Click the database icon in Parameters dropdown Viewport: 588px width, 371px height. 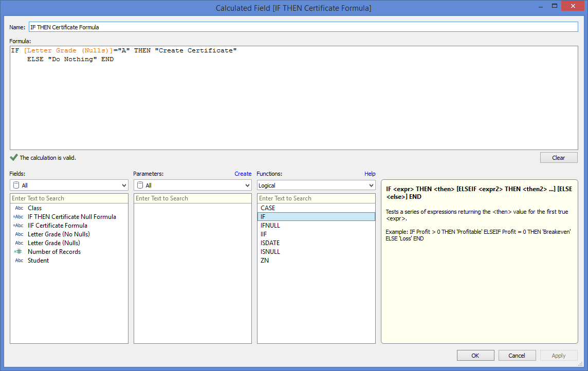140,185
